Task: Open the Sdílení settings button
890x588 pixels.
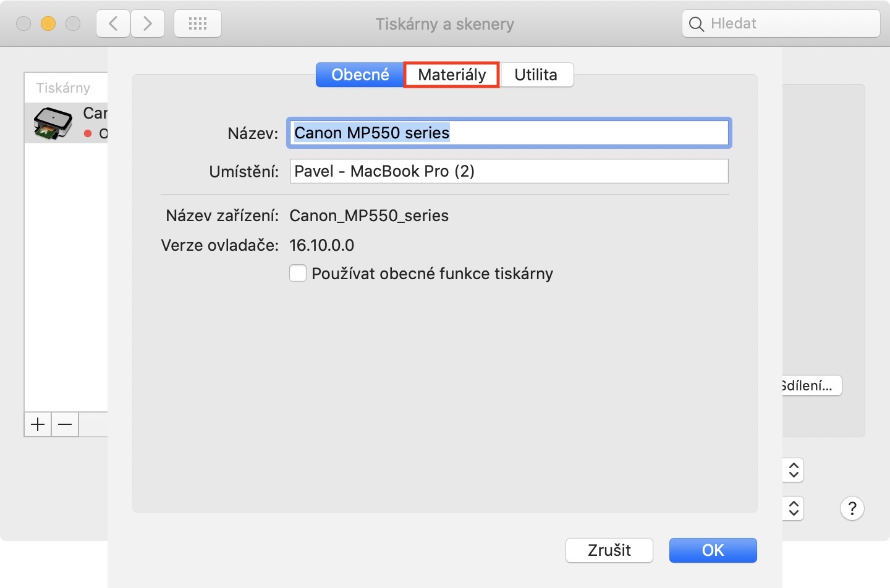Action: tap(808, 385)
